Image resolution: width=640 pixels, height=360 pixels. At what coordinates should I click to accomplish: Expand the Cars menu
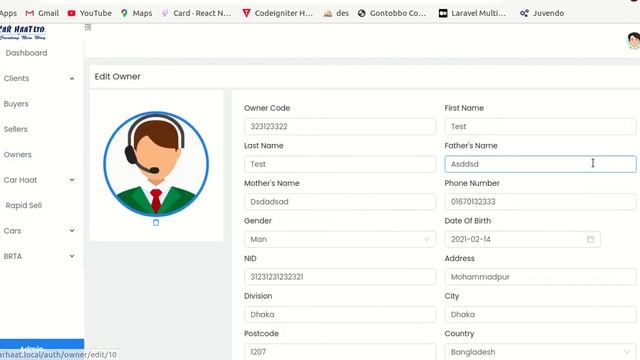[x=39, y=231]
